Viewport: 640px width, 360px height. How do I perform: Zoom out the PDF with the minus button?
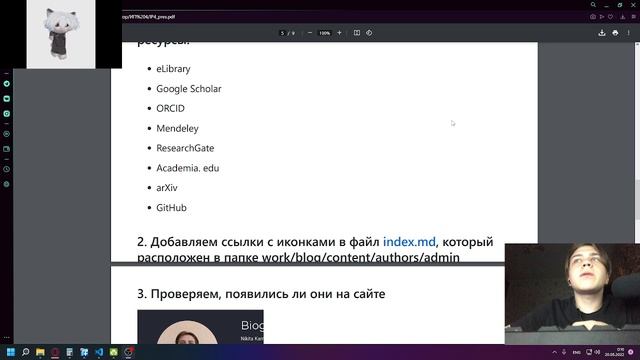click(x=310, y=33)
